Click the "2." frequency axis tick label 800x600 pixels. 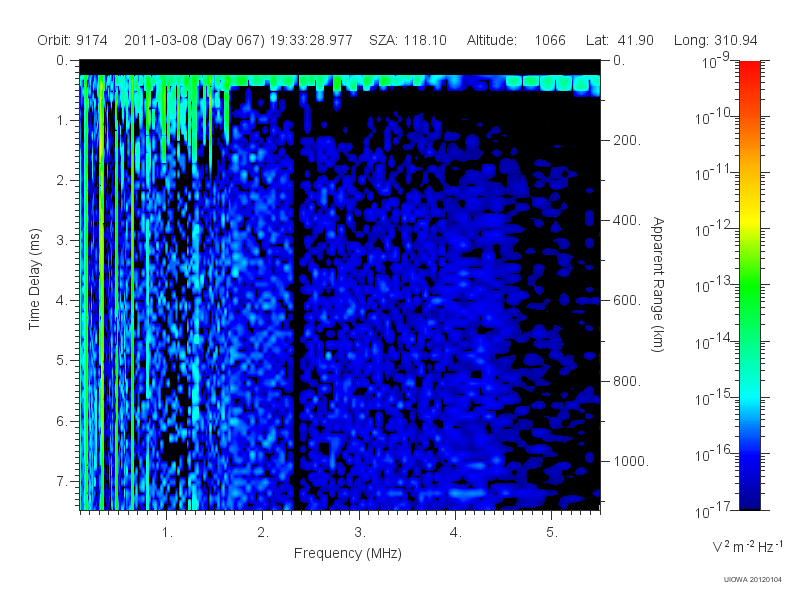(263, 533)
